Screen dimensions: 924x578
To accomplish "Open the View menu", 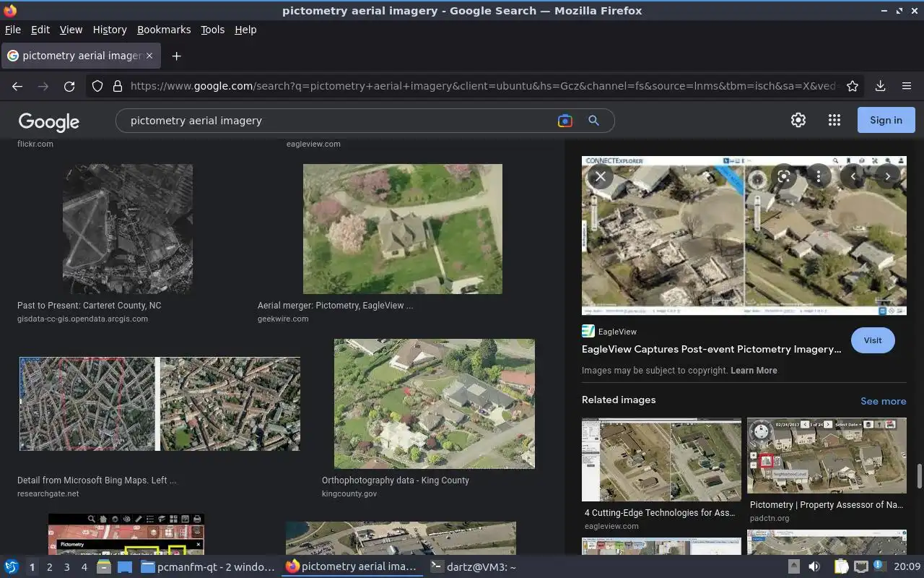I will [x=71, y=30].
